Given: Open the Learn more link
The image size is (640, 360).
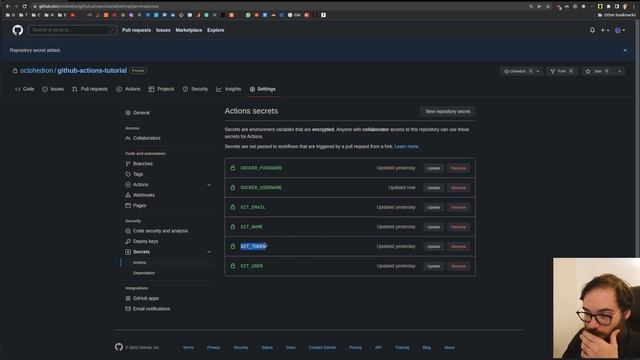Looking at the screenshot, I should pos(406,147).
